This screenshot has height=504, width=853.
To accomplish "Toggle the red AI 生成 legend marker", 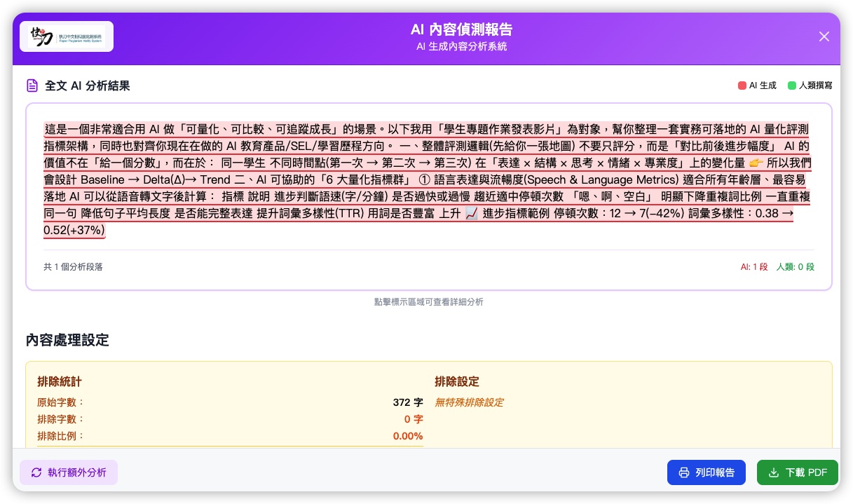I will (743, 86).
